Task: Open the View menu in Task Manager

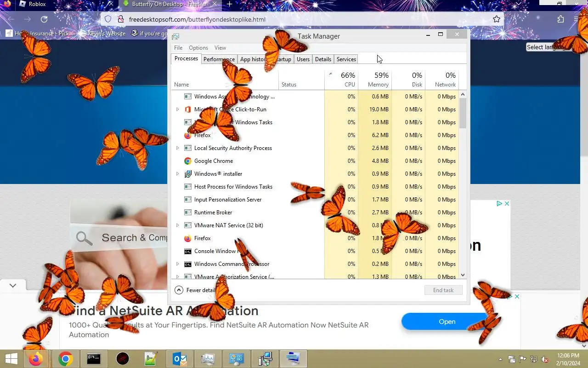Action: coord(220,48)
